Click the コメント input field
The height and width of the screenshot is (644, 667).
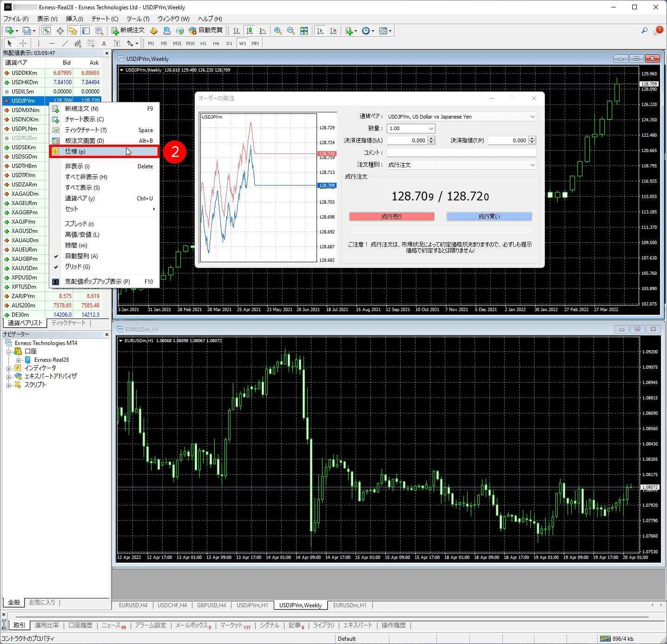[462, 153]
